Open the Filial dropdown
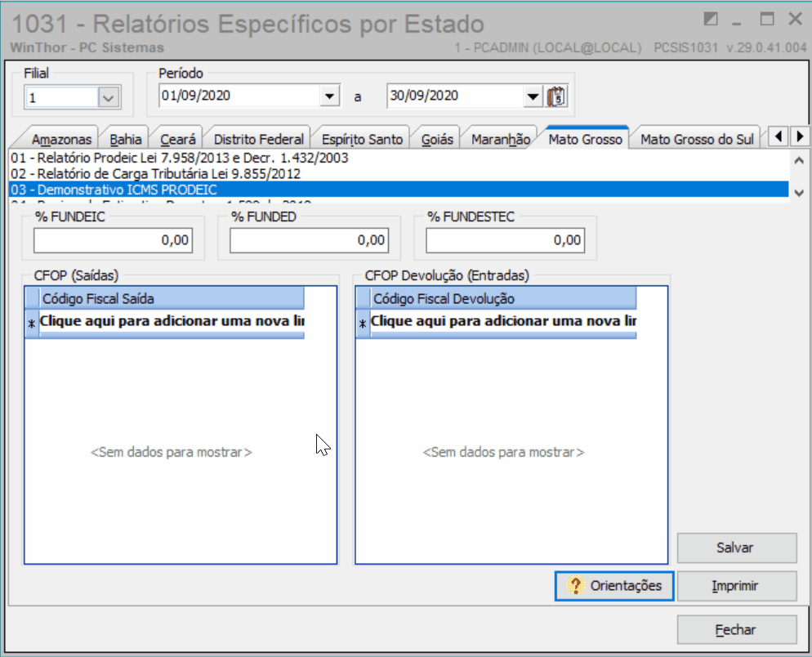 (109, 97)
